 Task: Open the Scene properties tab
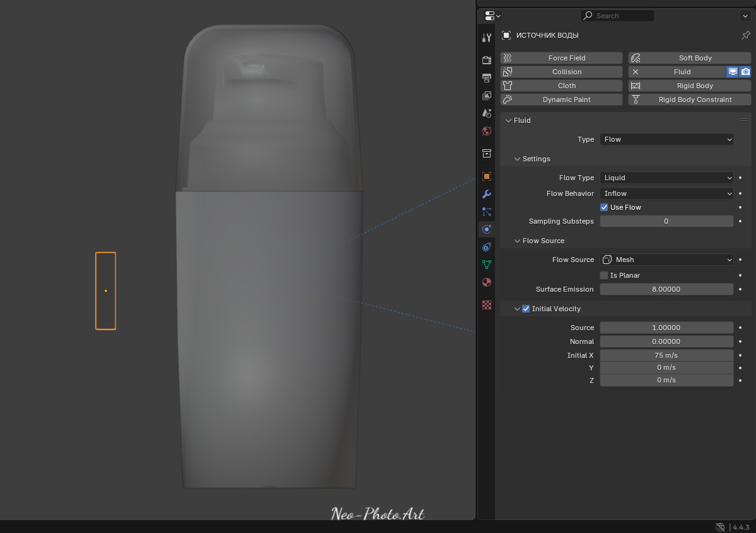point(487,113)
